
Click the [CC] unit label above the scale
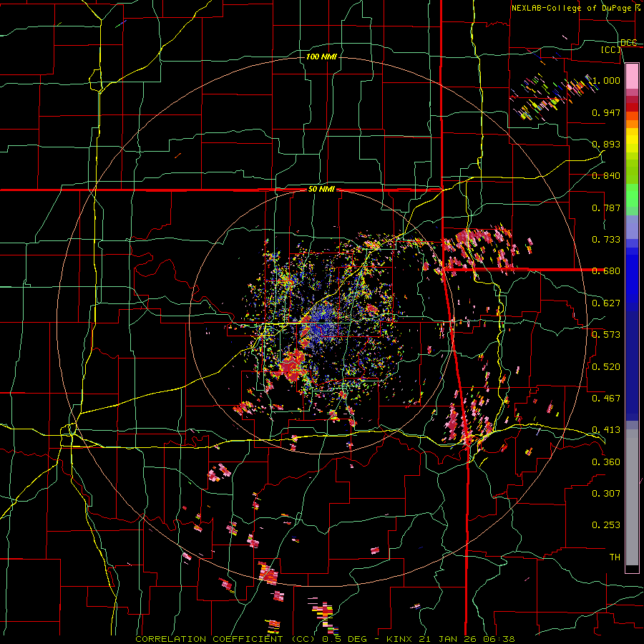coord(611,49)
